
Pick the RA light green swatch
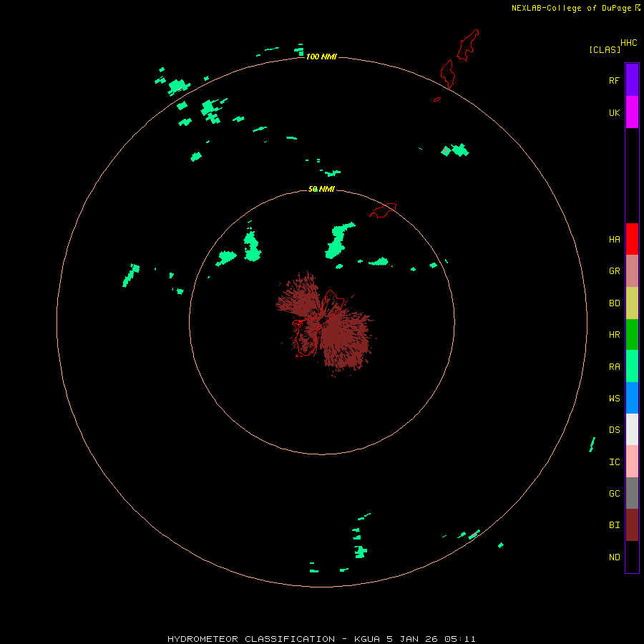(632, 366)
